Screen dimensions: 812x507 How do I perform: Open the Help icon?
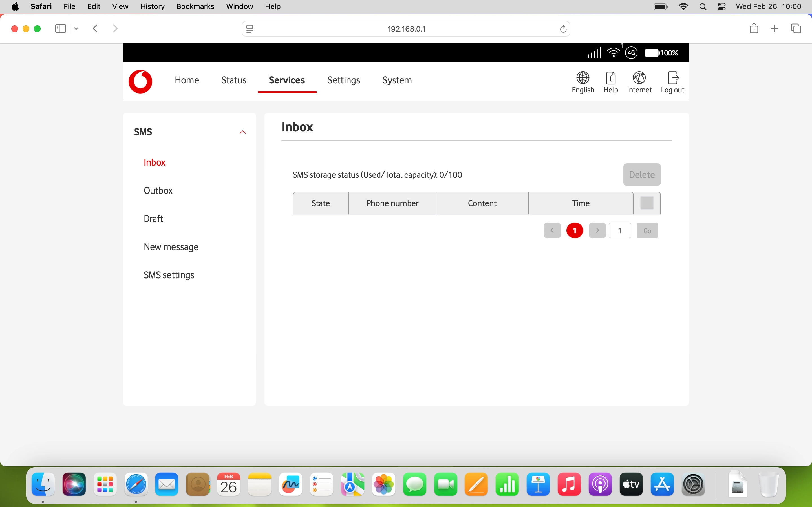(610, 78)
